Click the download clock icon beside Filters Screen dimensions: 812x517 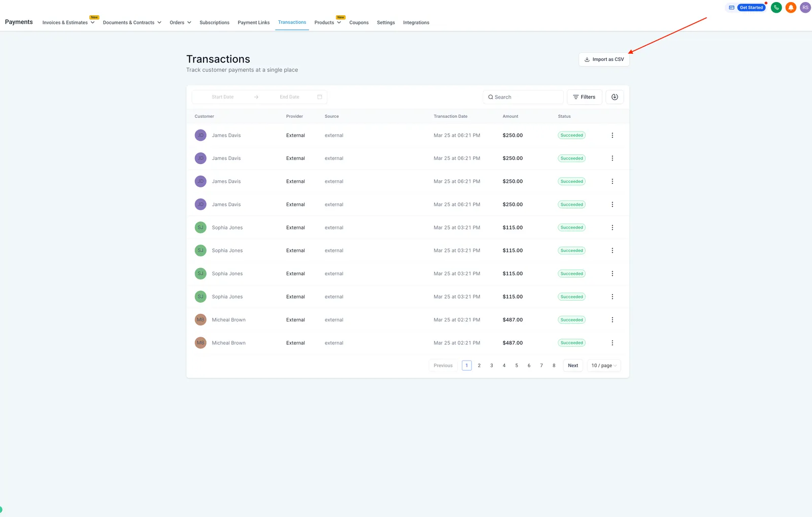pos(615,97)
